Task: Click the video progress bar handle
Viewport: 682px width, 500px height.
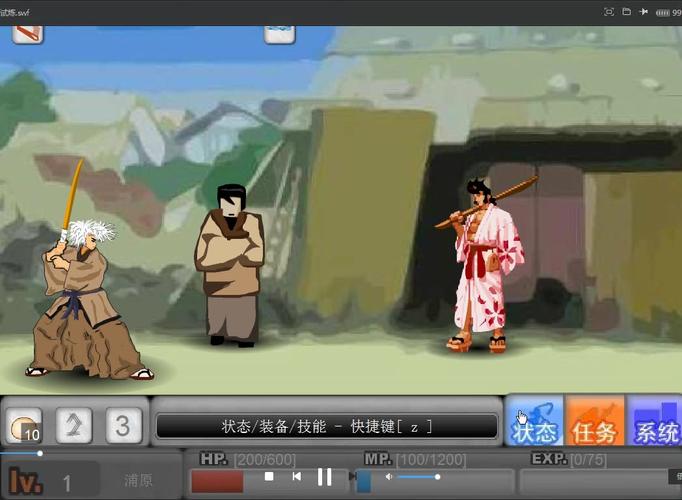Action: click(x=39, y=453)
